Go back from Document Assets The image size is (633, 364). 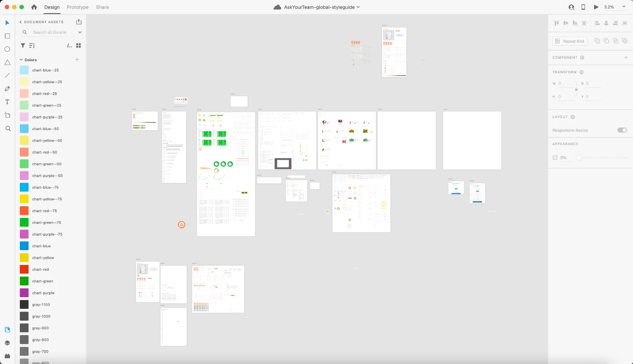20,22
